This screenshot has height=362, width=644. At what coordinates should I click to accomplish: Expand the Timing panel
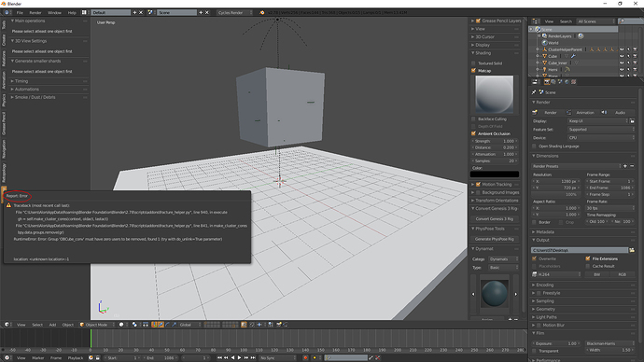tap(21, 81)
